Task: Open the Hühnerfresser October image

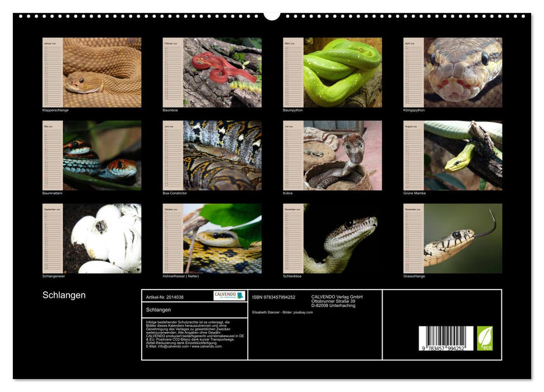Action: point(222,238)
